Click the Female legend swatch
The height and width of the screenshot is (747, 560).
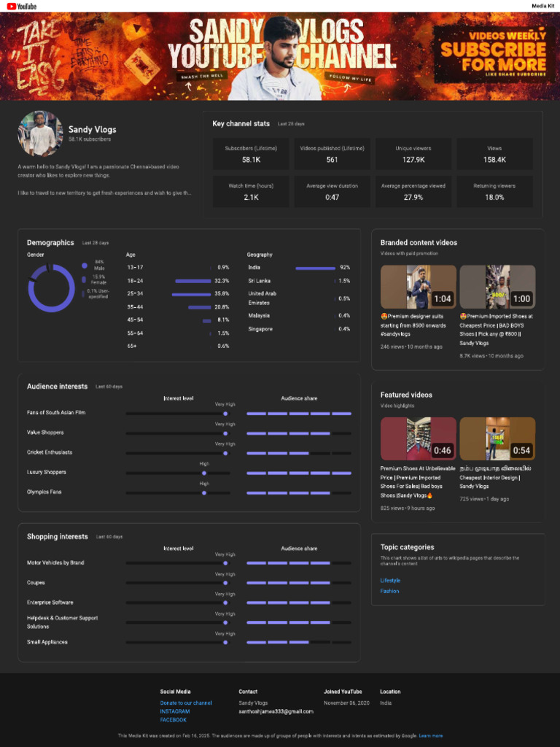(x=84, y=279)
